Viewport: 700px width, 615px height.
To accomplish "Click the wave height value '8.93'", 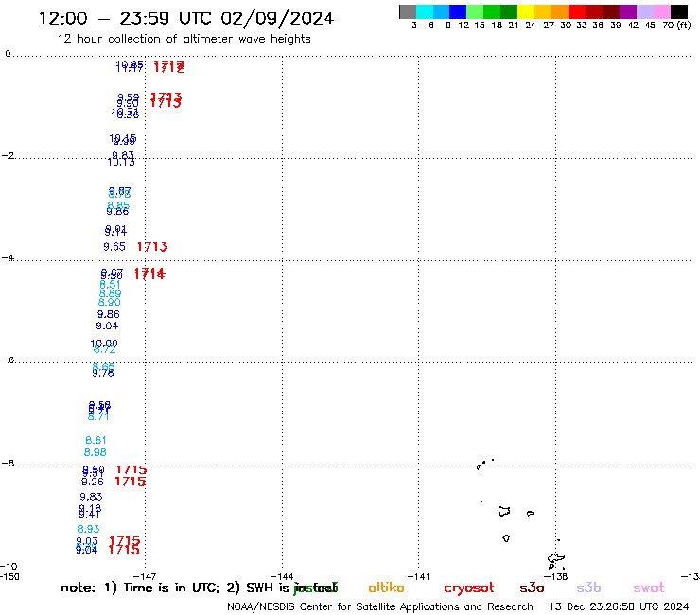I will (88, 529).
